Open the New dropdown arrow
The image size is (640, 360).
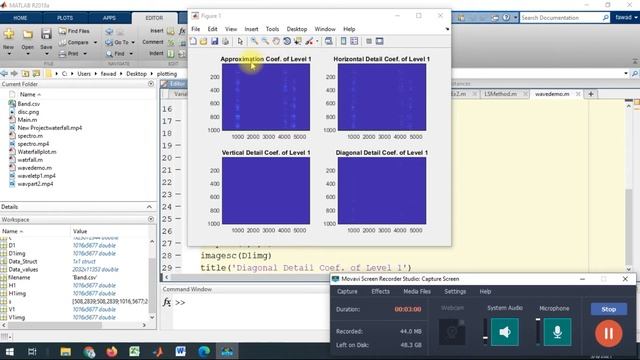(x=9, y=54)
